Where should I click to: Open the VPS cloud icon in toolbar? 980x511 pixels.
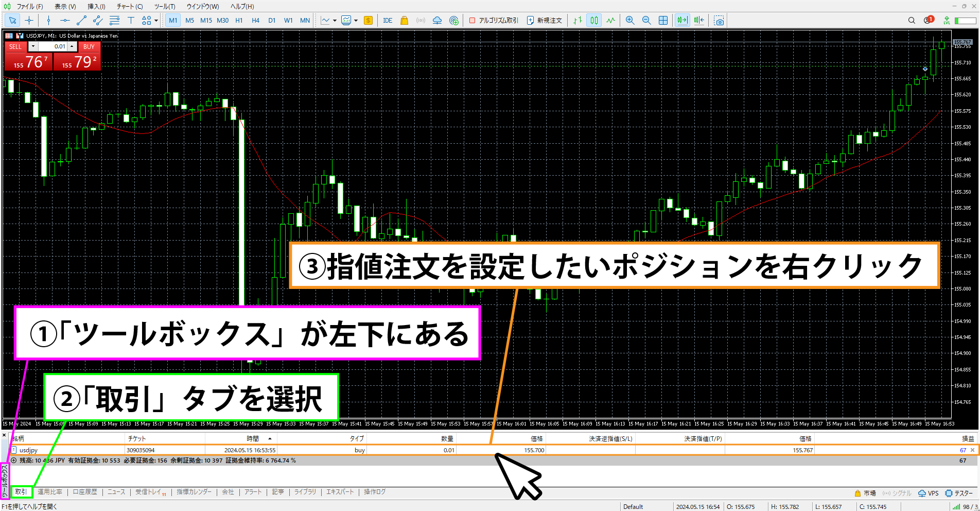coord(437,21)
